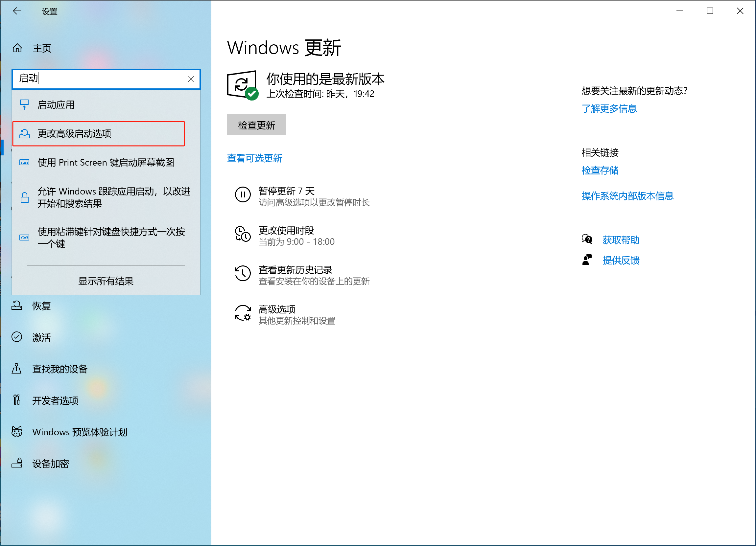Click the Windows 预览体验计划 cat icon
The height and width of the screenshot is (546, 756).
(x=17, y=431)
